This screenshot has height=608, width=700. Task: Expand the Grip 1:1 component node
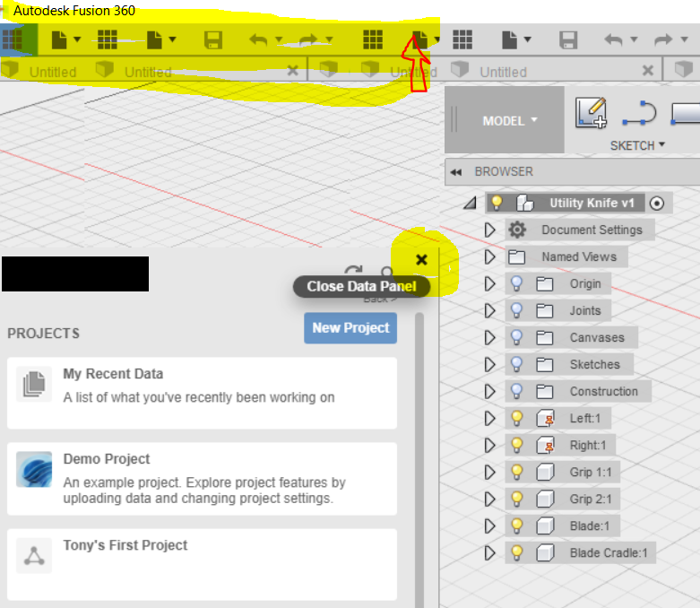point(489,473)
